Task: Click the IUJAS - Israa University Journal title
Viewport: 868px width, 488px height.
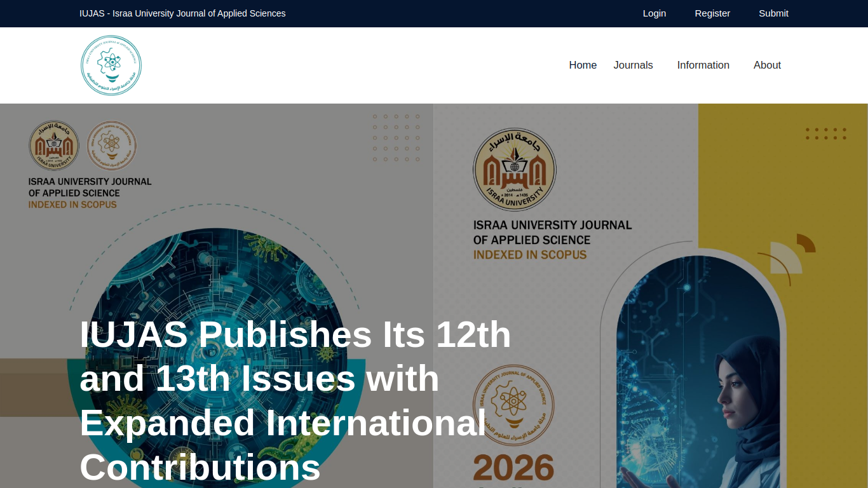Action: 182,13
